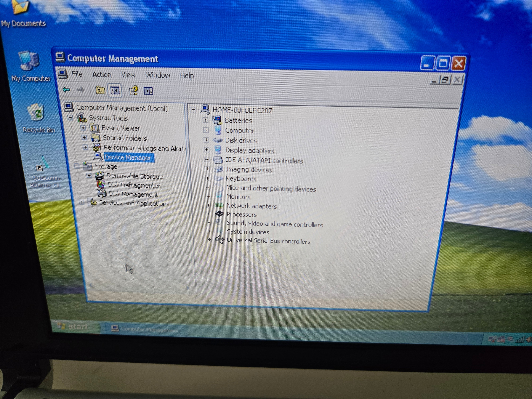Expand the Performance Logs and Alerts node
The height and width of the screenshot is (399, 532).
pyautogui.click(x=85, y=147)
